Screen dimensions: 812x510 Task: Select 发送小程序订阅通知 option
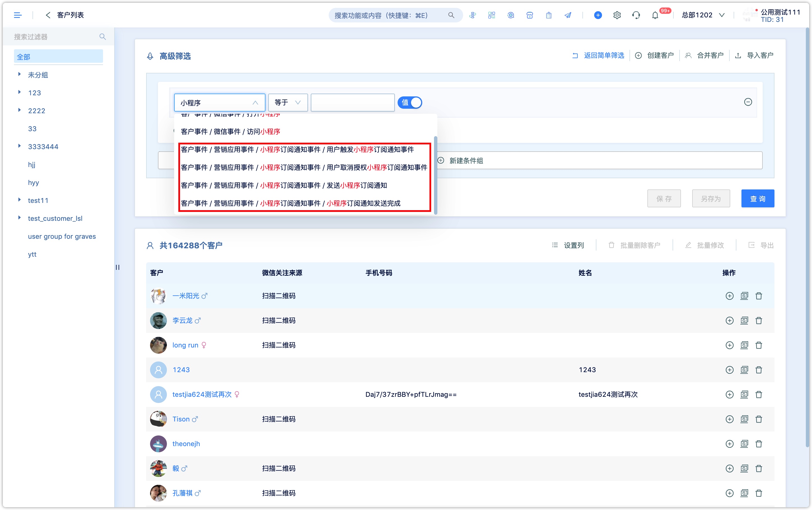click(x=305, y=185)
